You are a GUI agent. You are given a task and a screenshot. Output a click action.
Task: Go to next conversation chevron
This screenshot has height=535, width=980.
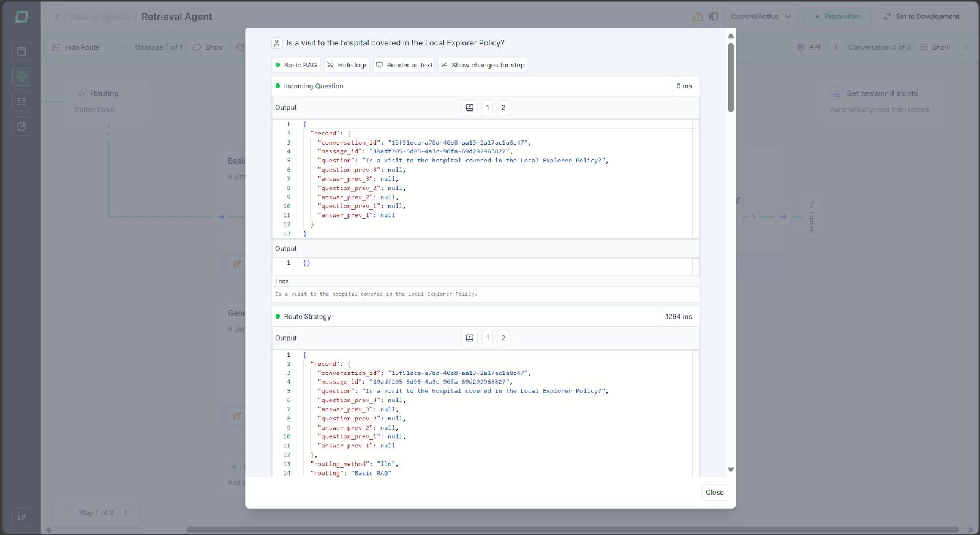click(966, 47)
